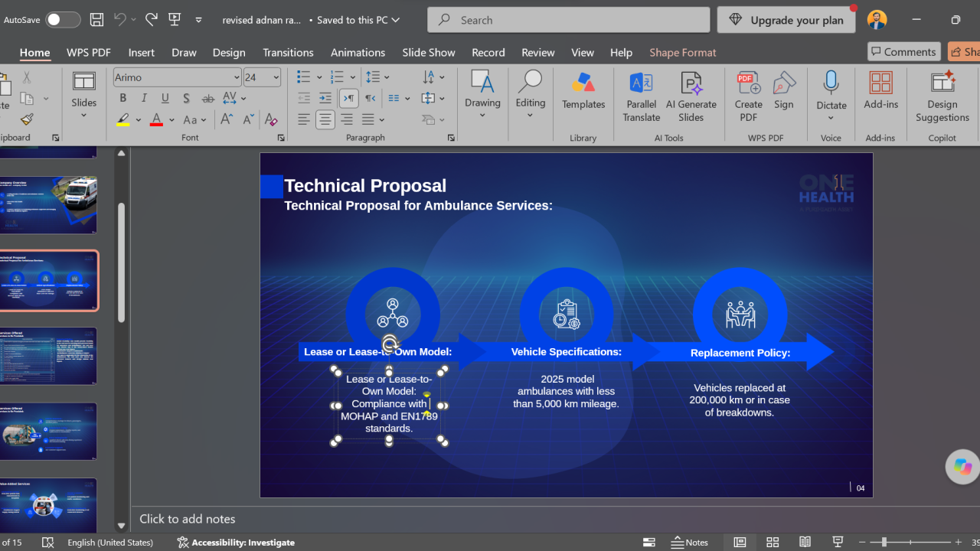Click the floating Copilot icon beside the slide
Screen dimensions: 980x551
point(962,467)
